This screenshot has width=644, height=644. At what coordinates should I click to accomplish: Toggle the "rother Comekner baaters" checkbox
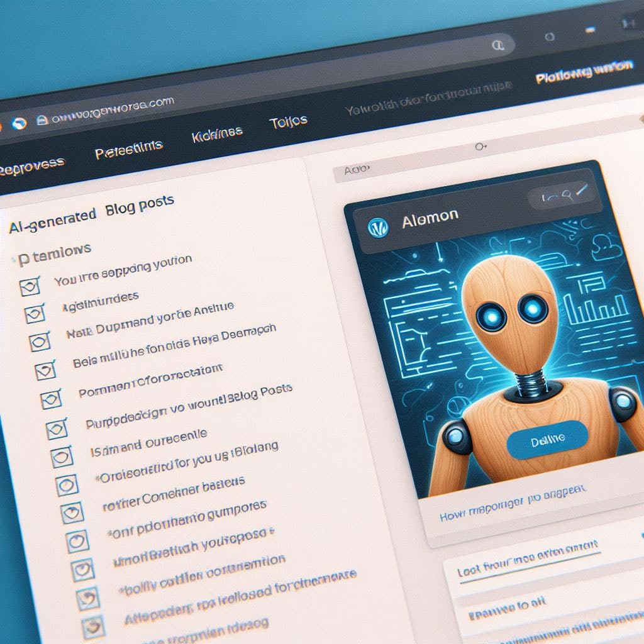[x=71, y=513]
